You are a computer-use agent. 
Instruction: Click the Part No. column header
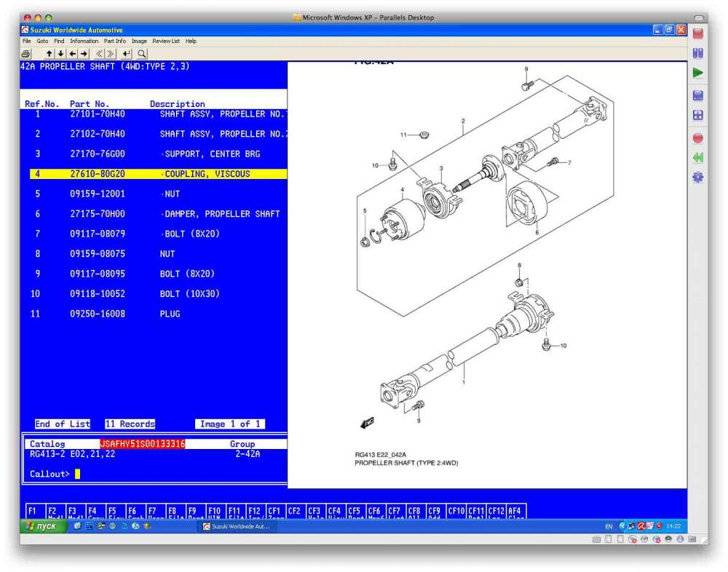point(90,104)
